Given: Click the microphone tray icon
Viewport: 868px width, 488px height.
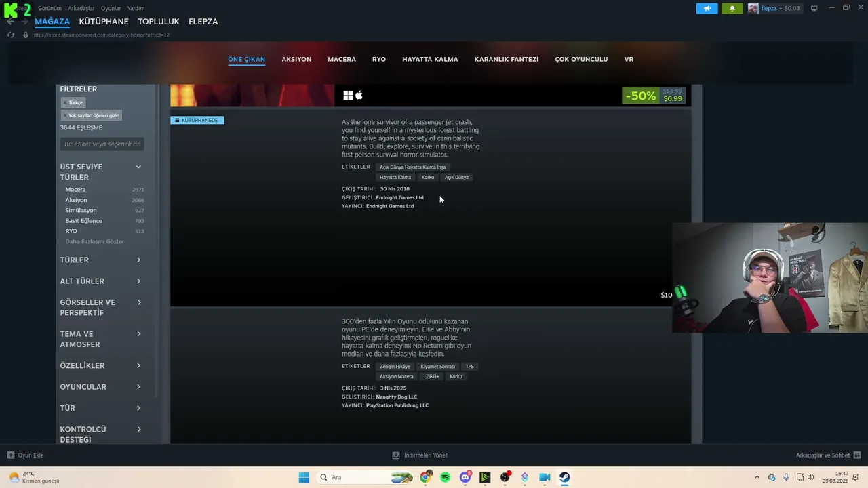Looking at the screenshot, I should tap(786, 477).
